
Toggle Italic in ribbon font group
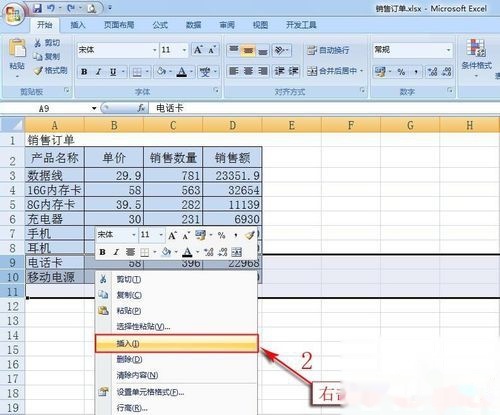coord(99,72)
